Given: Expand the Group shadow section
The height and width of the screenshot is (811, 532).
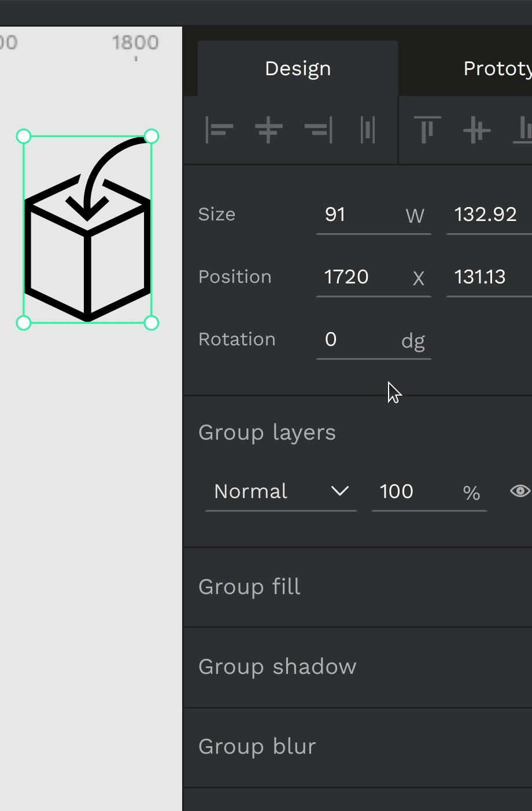Looking at the screenshot, I should 358,666.
